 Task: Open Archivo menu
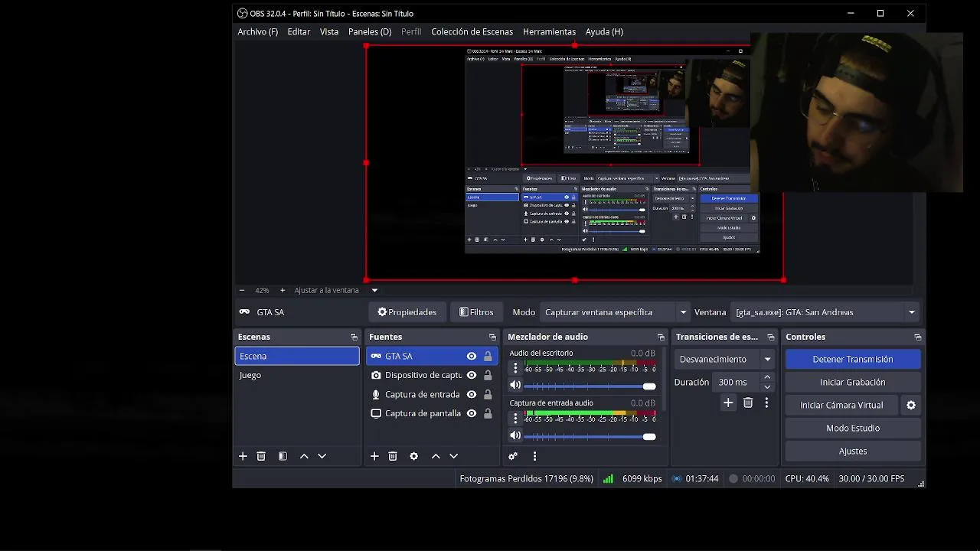click(257, 32)
